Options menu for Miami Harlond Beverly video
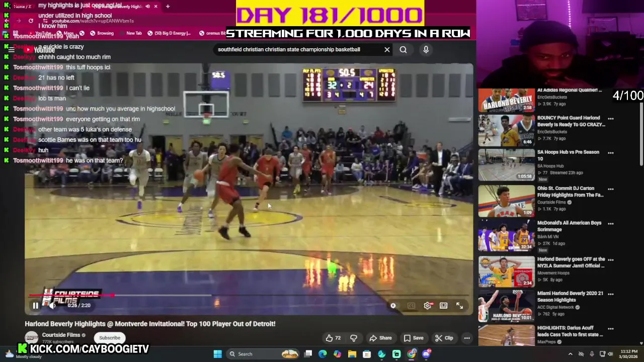The width and height of the screenshot is (644, 362). [x=610, y=294]
